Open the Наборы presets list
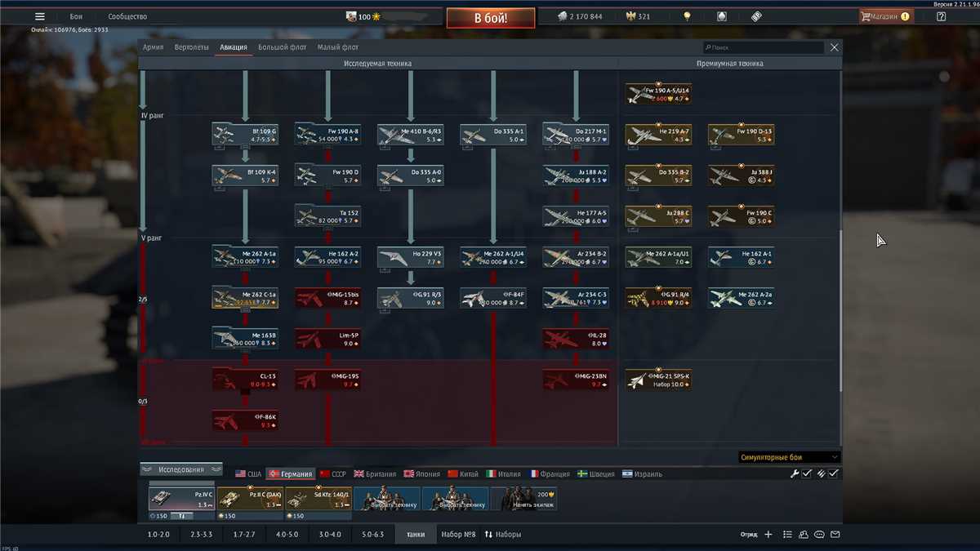This screenshot has height=551, width=980. tap(503, 535)
